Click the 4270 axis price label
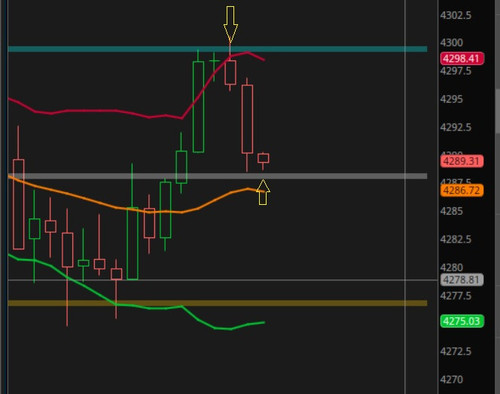The height and width of the screenshot is (394, 500). tap(451, 379)
